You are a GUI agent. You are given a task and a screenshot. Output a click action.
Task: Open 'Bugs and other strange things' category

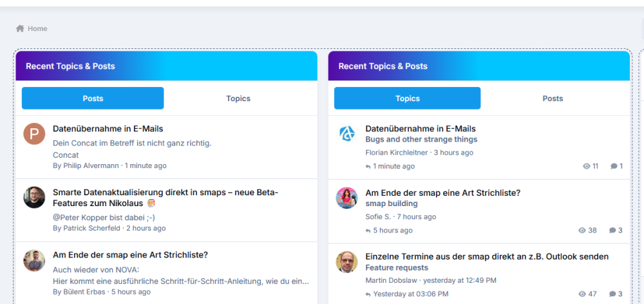(421, 139)
